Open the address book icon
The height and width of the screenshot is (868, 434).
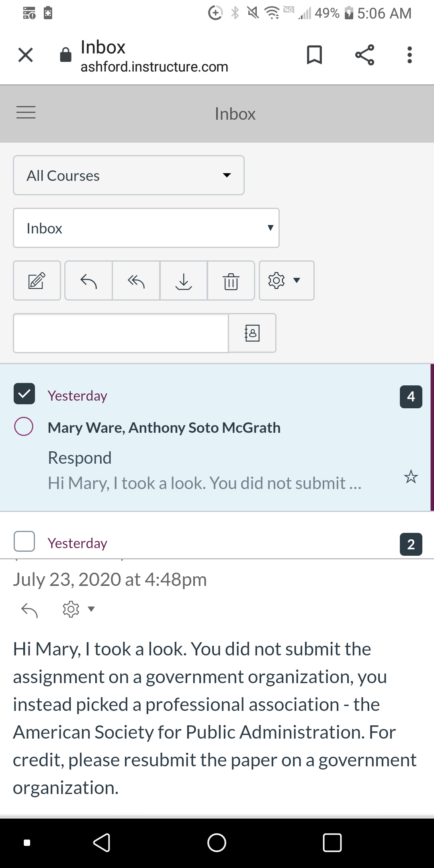(252, 333)
